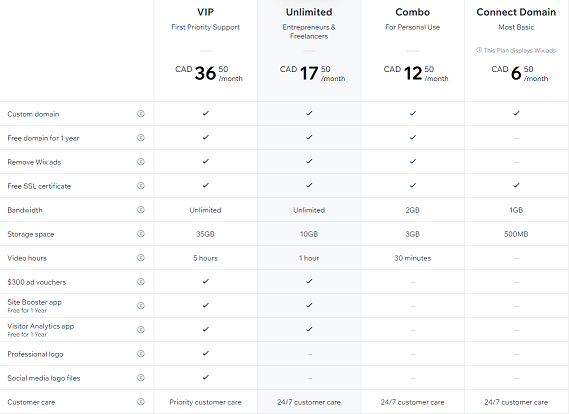Show info tooltip for Free SSL certificate

click(x=141, y=185)
